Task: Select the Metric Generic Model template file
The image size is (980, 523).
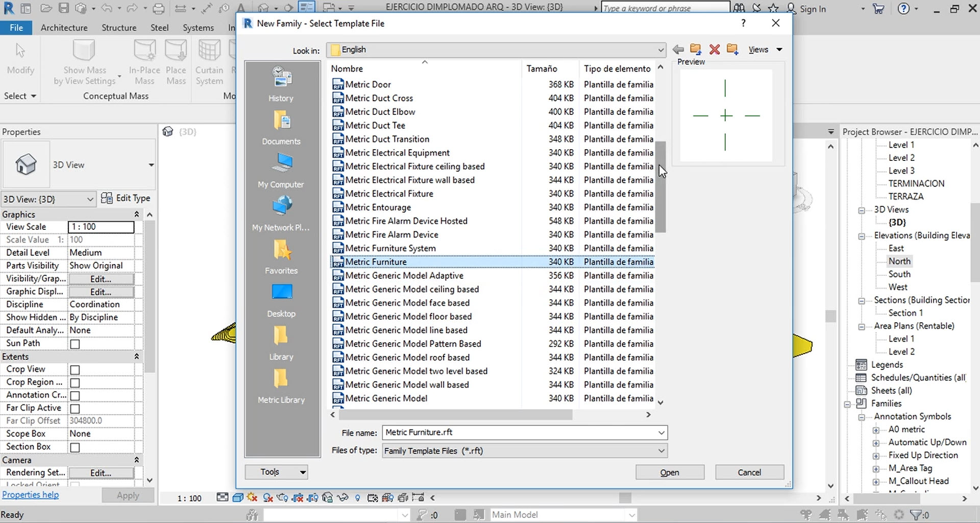Action: click(x=386, y=398)
